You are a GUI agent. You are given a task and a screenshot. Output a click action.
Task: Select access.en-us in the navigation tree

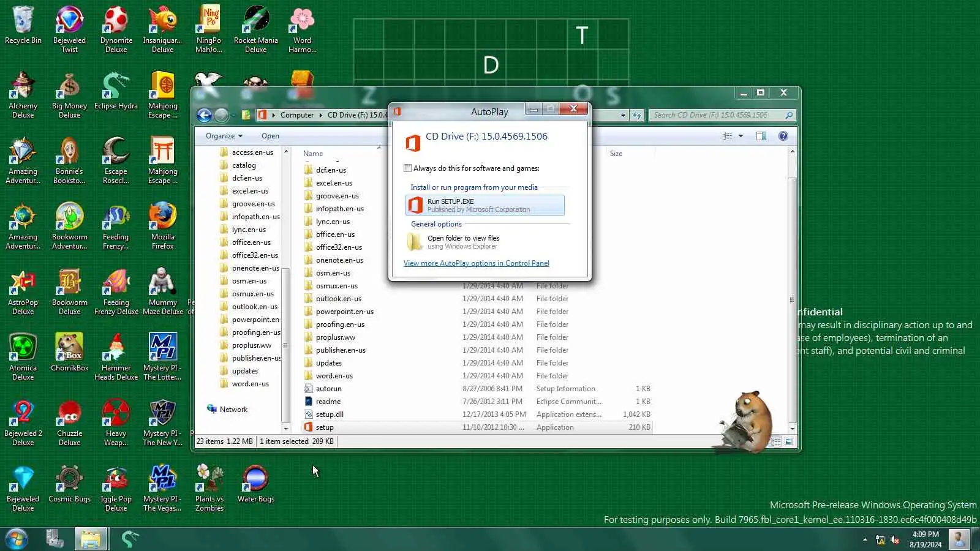coord(252,152)
